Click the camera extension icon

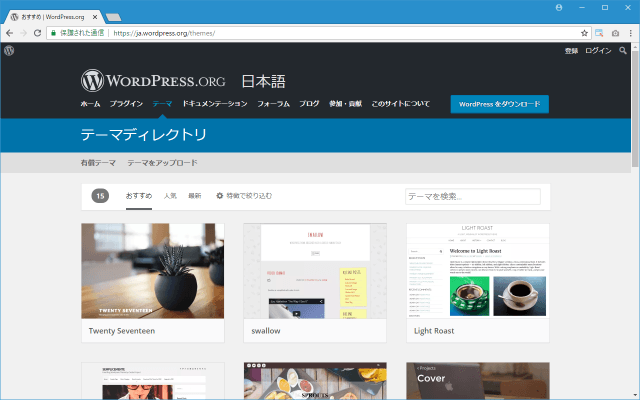[615, 33]
